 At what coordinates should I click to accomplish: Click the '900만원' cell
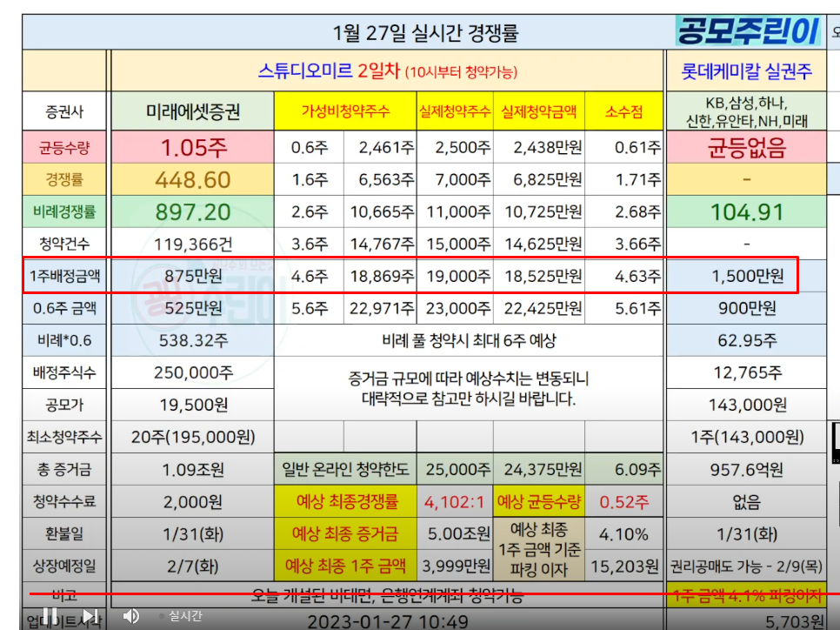(747, 308)
